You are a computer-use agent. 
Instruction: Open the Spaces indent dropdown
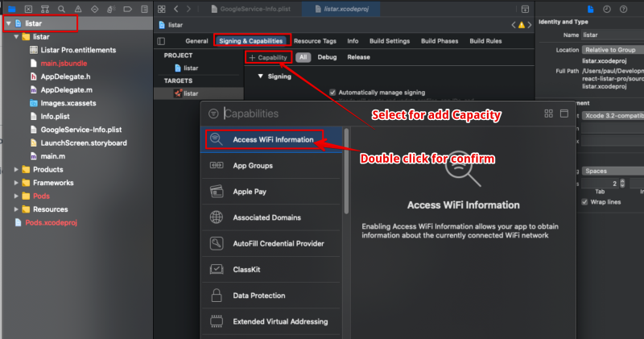coord(613,171)
